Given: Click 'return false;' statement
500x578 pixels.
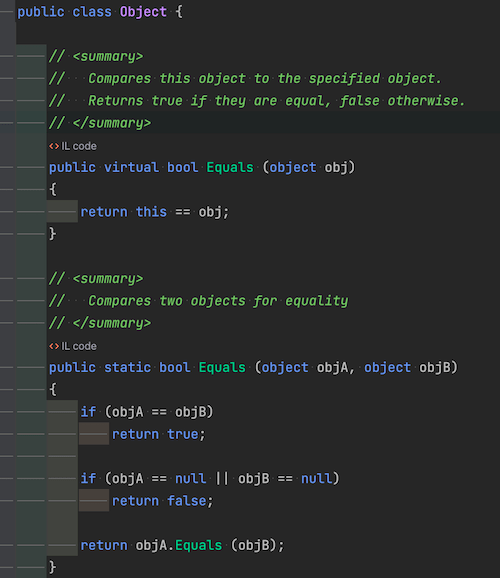Looking at the screenshot, I should point(163,501).
